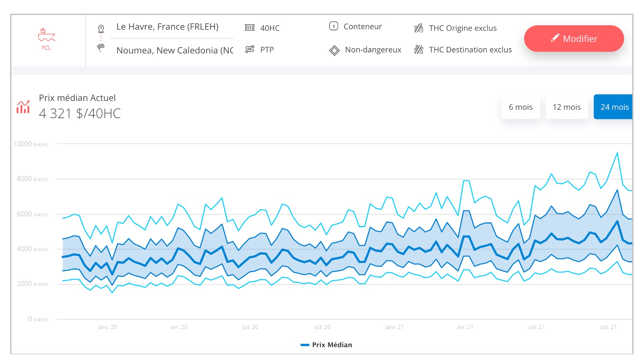The image size is (644, 359).
Task: Click the 4 321 $/40HC price value
Action: 80,113
